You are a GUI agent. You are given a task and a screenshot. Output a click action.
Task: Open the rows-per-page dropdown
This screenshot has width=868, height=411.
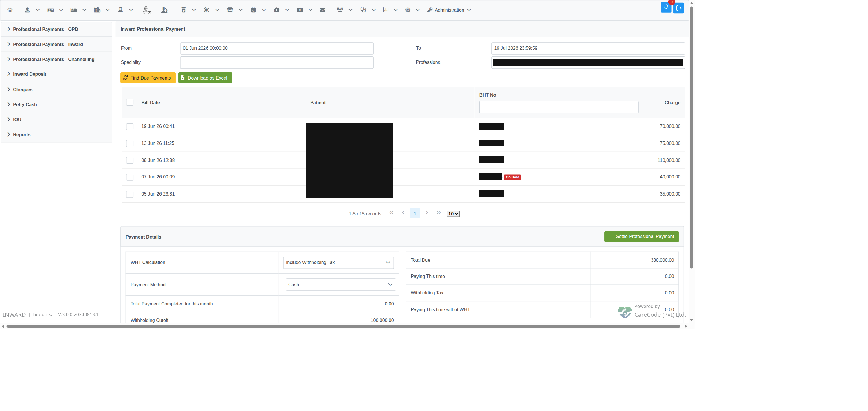pyautogui.click(x=453, y=214)
